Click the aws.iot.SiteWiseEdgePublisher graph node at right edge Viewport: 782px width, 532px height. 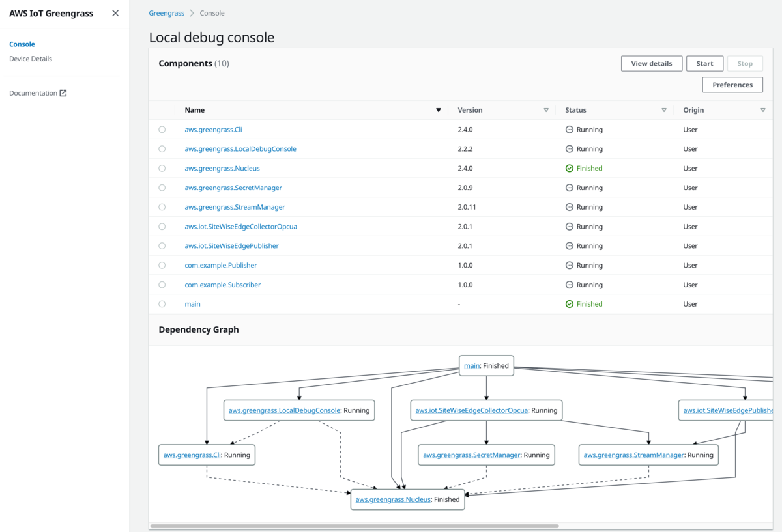(726, 410)
